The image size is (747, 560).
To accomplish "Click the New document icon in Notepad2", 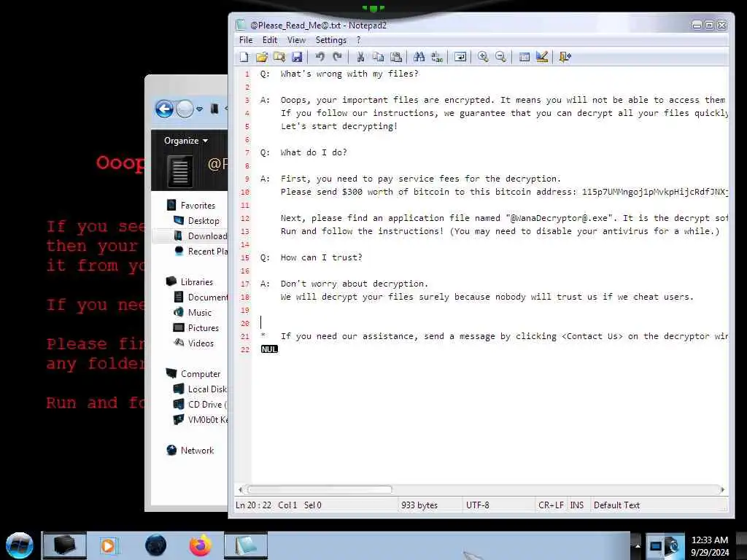I will (244, 57).
